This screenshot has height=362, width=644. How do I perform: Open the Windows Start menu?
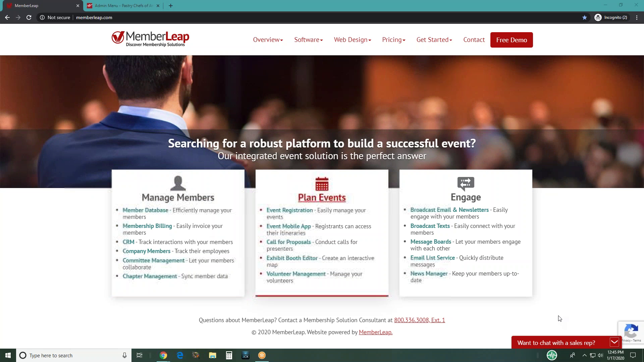coord(8,355)
